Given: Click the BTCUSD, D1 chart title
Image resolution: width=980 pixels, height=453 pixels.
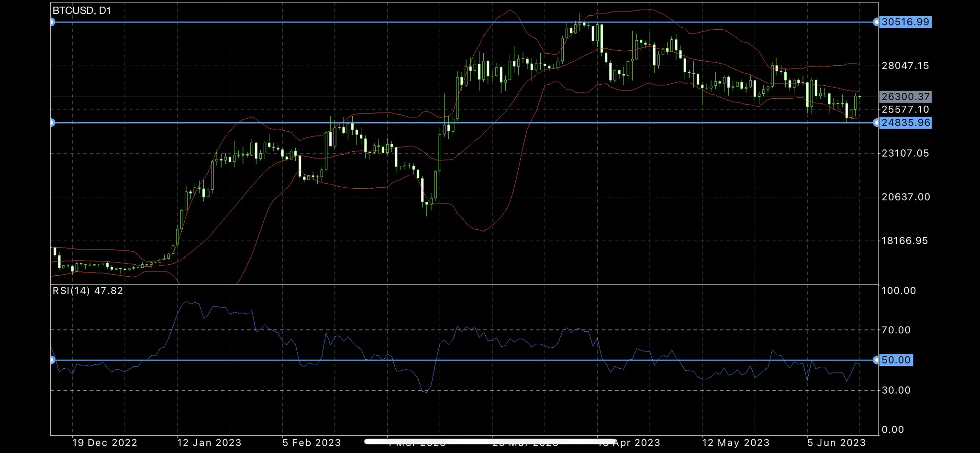Looking at the screenshot, I should (81, 11).
